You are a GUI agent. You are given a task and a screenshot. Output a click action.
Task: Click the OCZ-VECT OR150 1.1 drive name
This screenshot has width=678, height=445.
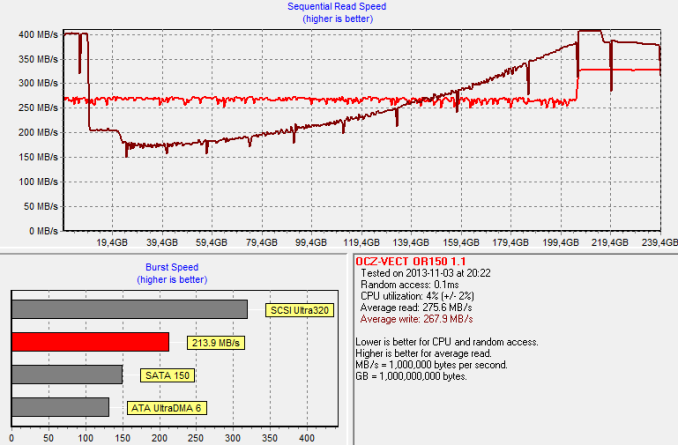pos(411,262)
